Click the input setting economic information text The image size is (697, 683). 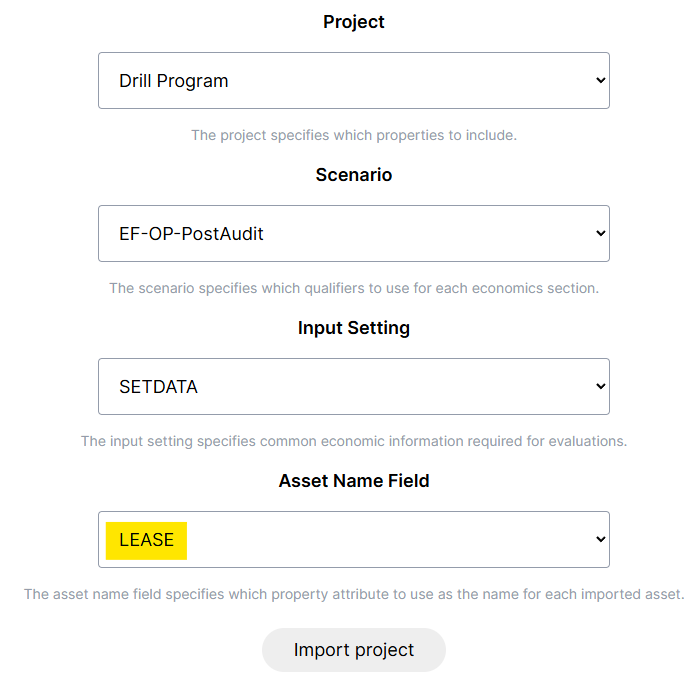click(354, 441)
